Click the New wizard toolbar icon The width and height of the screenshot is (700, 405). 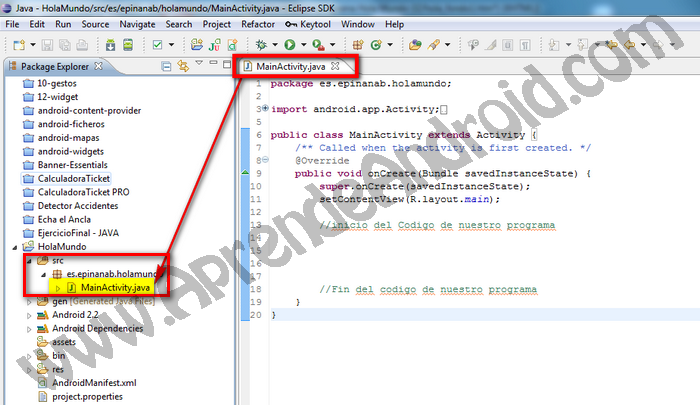(19, 45)
